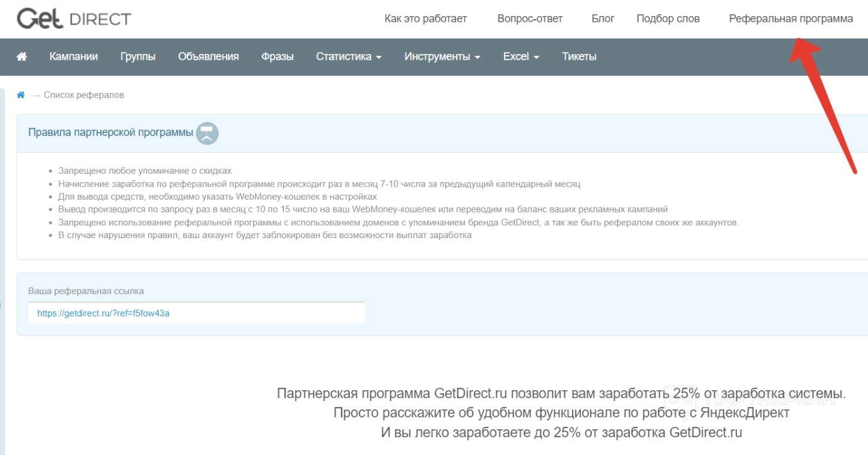The image size is (868, 455).
Task: Click the breadcrumb home icon
Action: tap(21, 95)
